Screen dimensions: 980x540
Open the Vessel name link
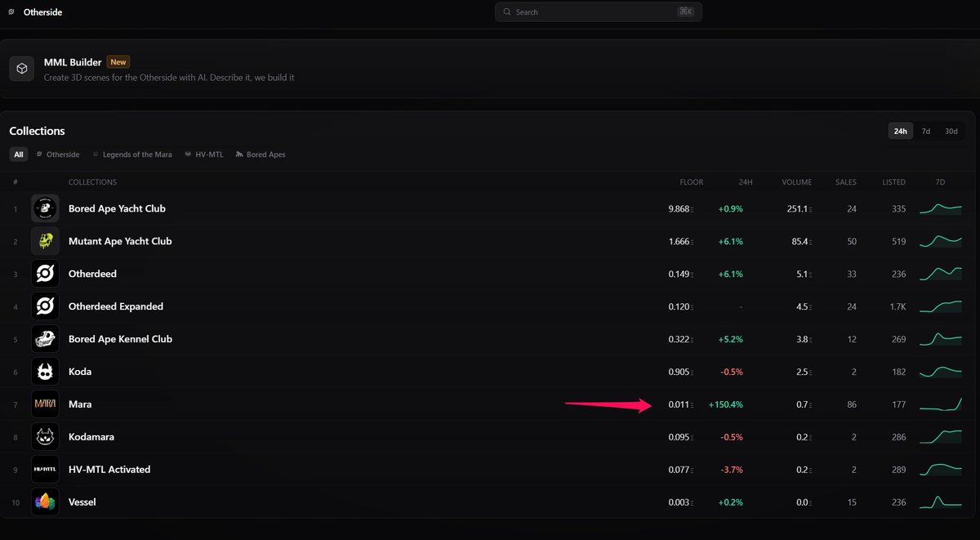tap(82, 502)
